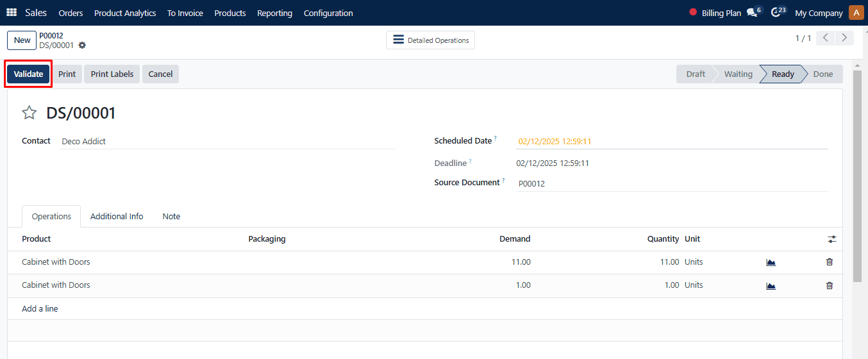
Task: Click the 1 / 1 pager counter
Action: (803, 38)
